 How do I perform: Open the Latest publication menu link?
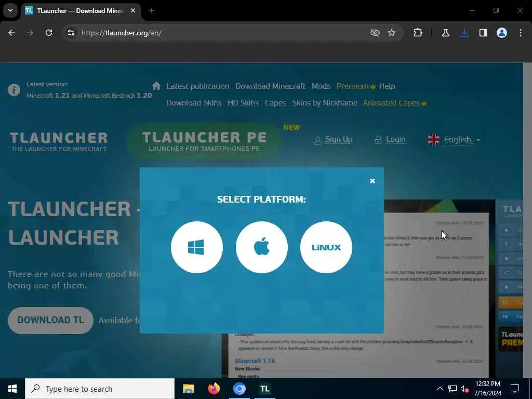click(x=197, y=86)
